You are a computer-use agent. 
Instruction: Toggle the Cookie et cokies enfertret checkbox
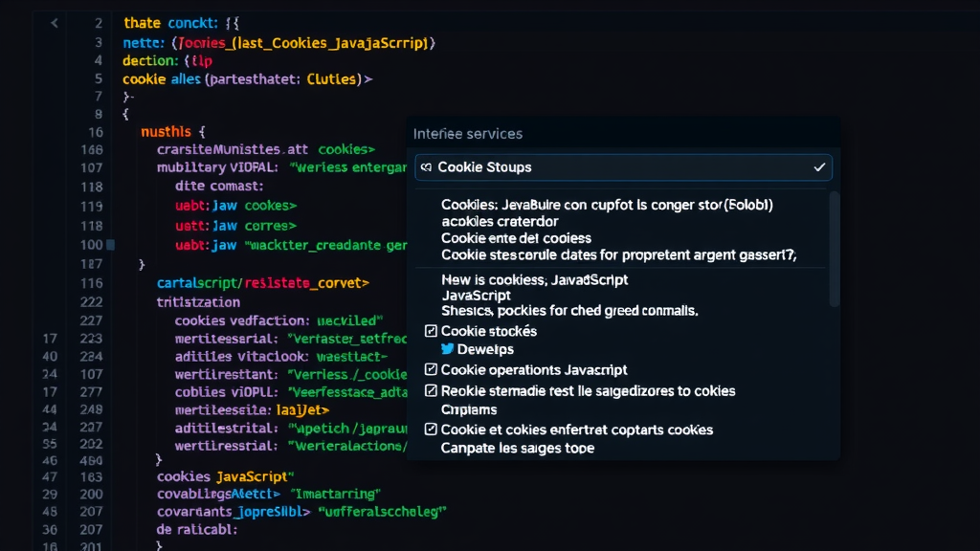pyautogui.click(x=430, y=430)
